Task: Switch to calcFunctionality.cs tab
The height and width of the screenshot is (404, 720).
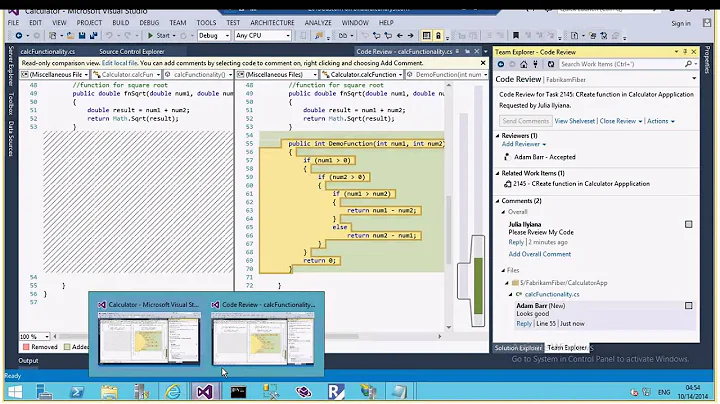Action: 47,51
